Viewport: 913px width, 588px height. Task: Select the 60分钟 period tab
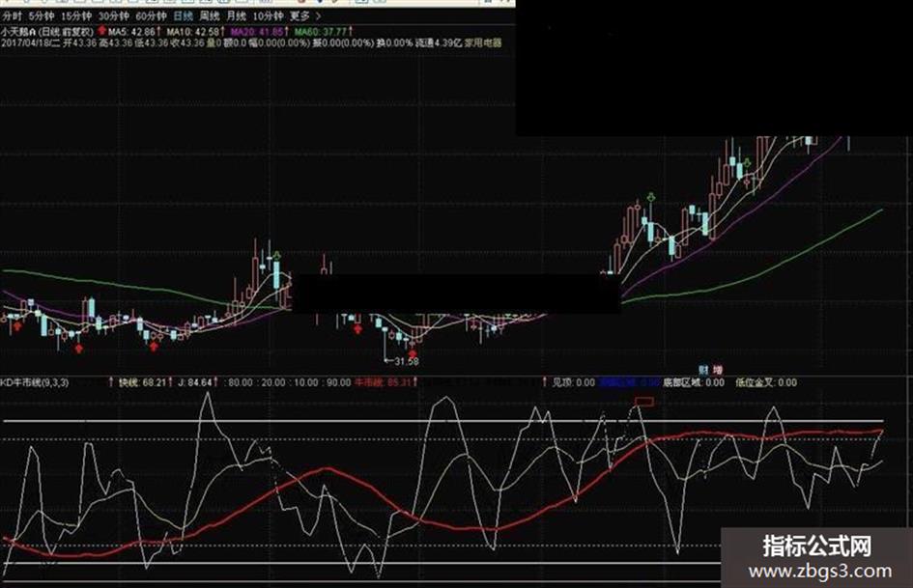pyautogui.click(x=151, y=16)
